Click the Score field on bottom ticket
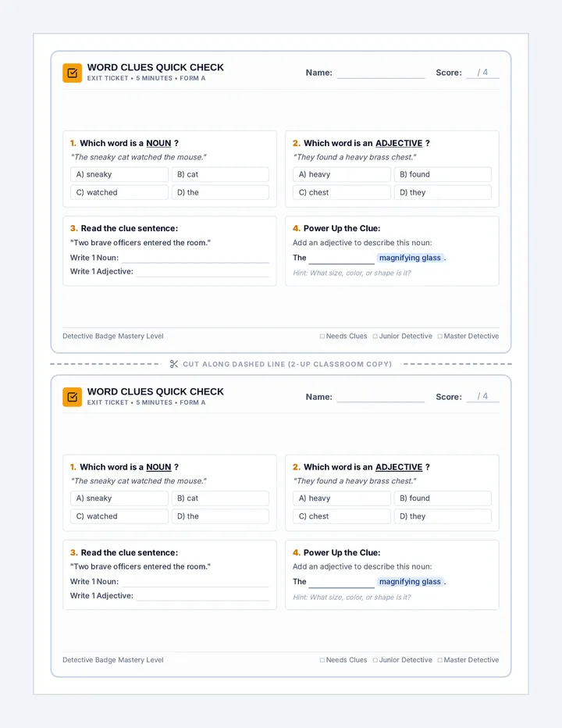The height and width of the screenshot is (728, 562). (x=482, y=397)
